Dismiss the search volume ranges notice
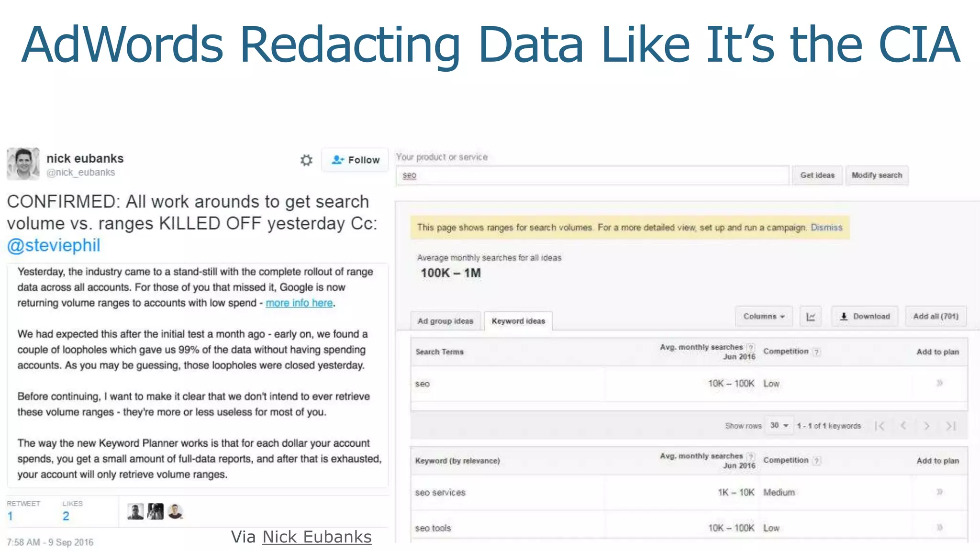The image size is (980, 551). (826, 228)
